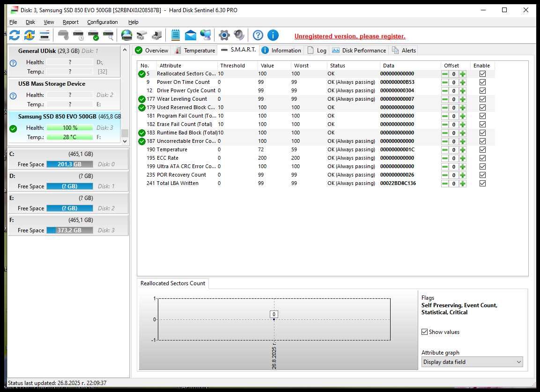
Task: Click the blue Refresh arrows toolbar icon
Action: [x=15, y=35]
